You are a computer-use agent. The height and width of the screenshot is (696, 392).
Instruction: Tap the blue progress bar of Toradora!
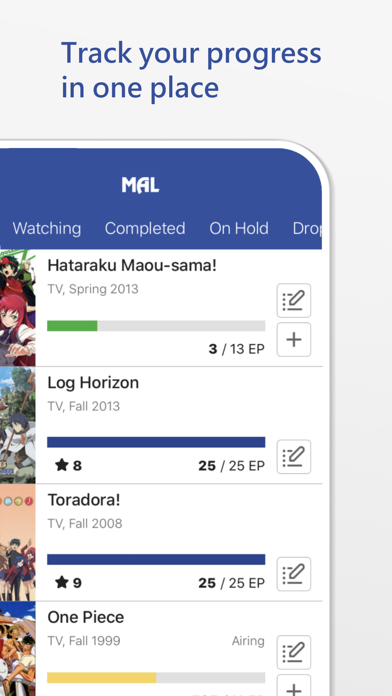(x=156, y=559)
